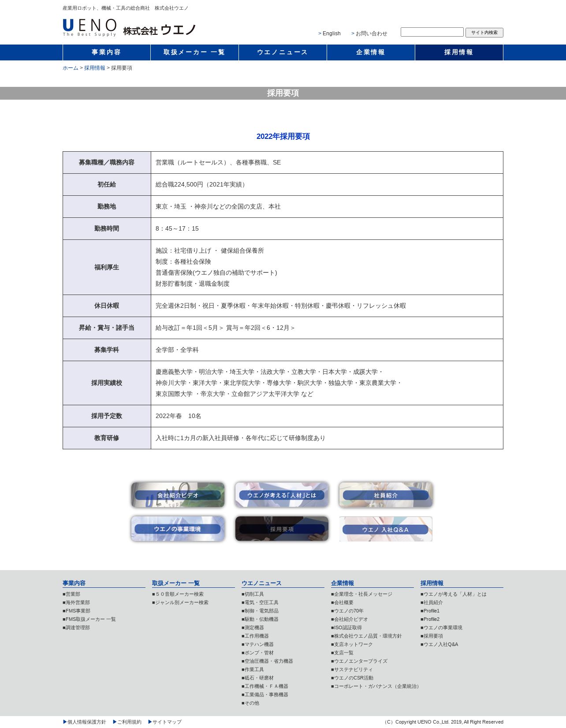Open サイトマップ at page bottom
566x728 pixels.
(x=164, y=722)
